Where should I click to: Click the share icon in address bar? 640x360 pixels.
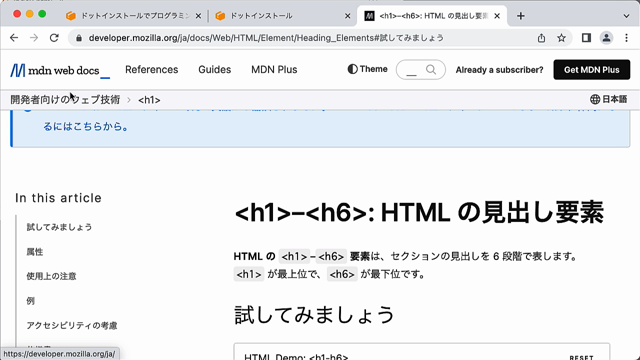tap(541, 38)
